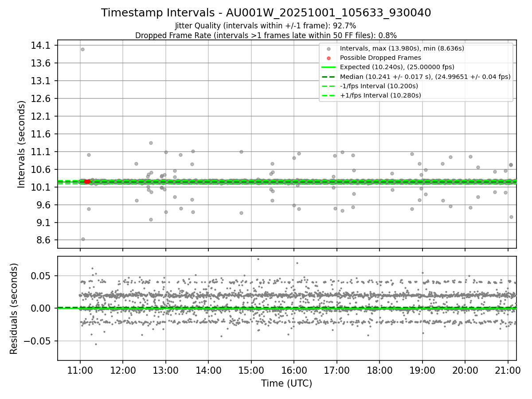Click the y-axis tick label "12.1"
This screenshot has height=399, width=532.
click(42, 117)
